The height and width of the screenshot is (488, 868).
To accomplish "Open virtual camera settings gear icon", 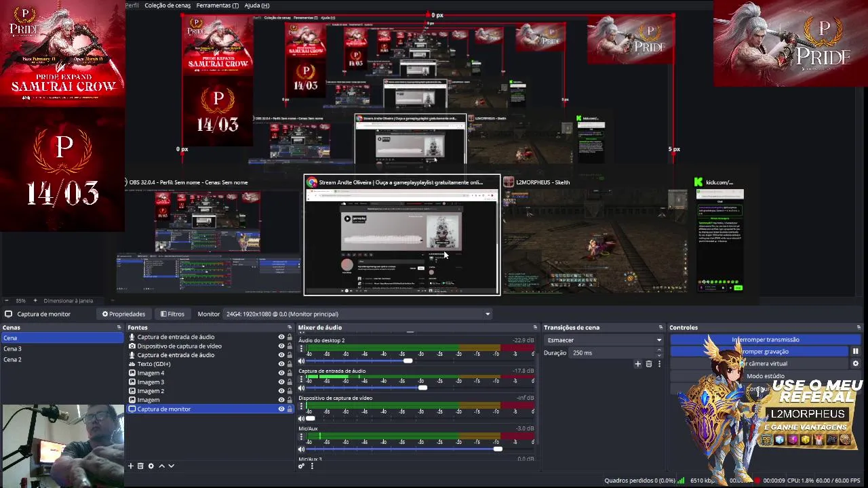I will point(856,363).
